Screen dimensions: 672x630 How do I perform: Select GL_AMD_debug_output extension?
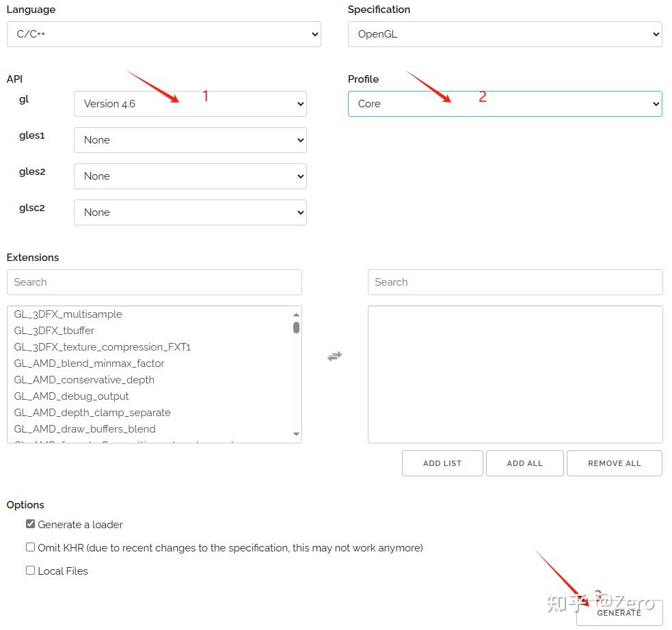coord(72,396)
